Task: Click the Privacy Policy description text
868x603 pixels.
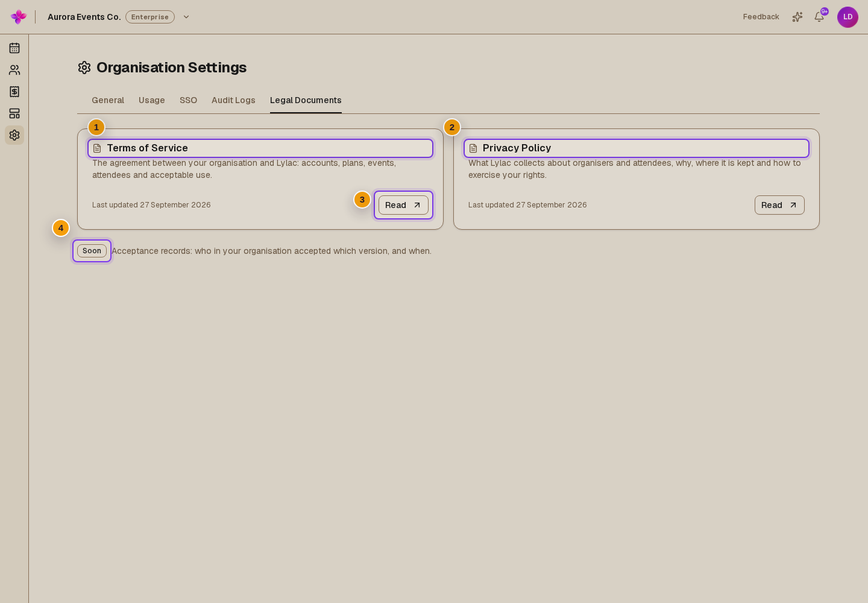Action: point(635,169)
